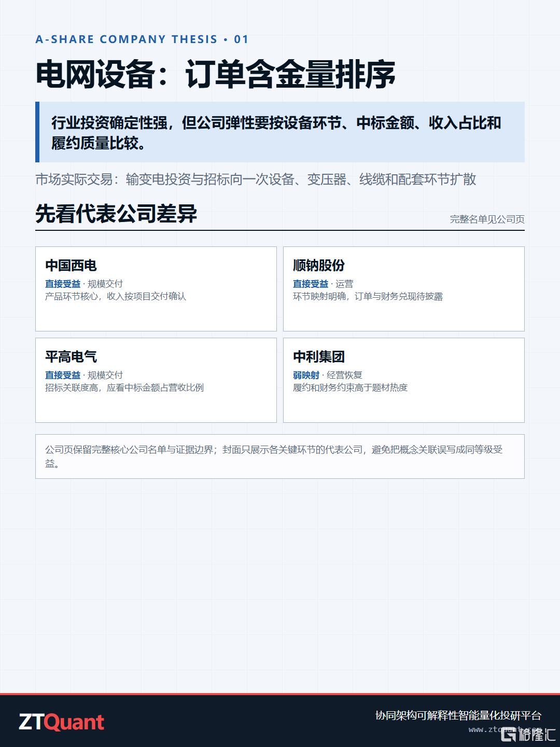
Task: Click 直接受益 tag under 中国西电
Action: pos(63,284)
